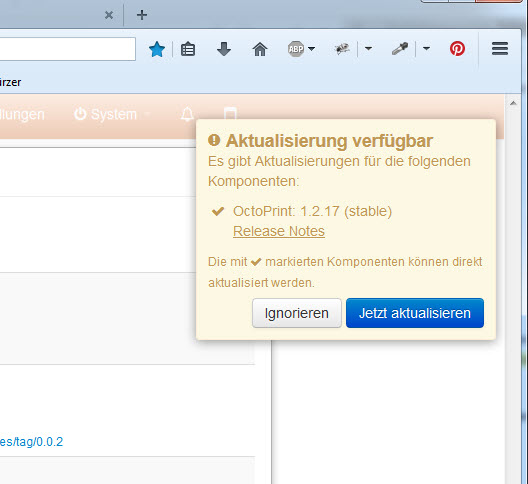Image resolution: width=528 pixels, height=484 pixels.
Task: Click the Firebug bug icon
Action: [x=341, y=49]
